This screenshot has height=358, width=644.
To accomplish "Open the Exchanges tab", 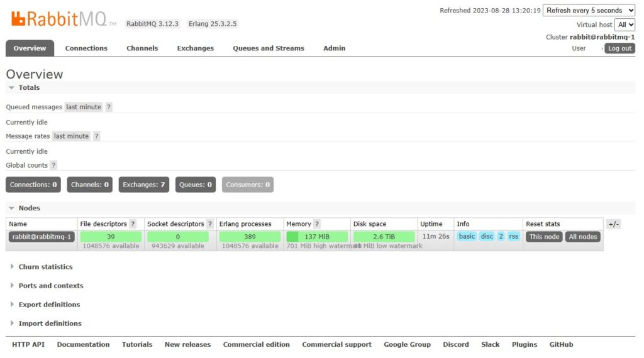I will click(x=196, y=48).
